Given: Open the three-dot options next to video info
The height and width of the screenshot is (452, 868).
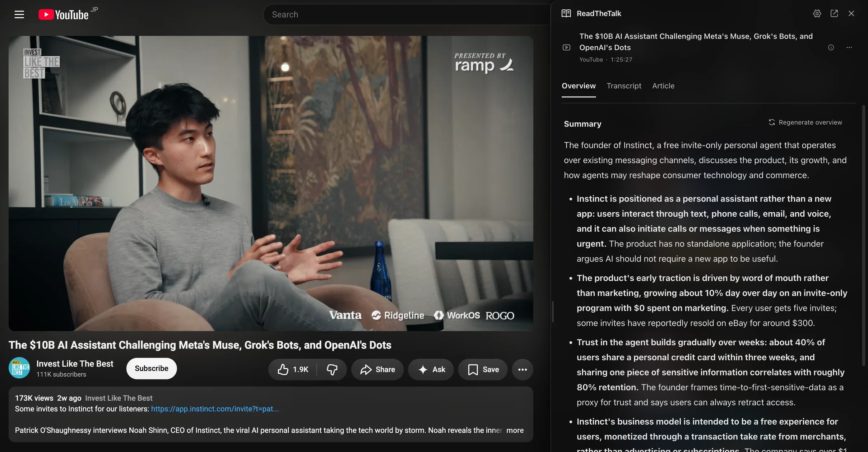Looking at the screenshot, I should click(849, 47).
